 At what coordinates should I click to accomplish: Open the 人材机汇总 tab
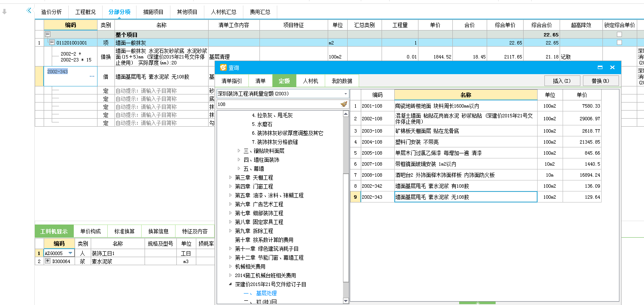tap(223, 12)
